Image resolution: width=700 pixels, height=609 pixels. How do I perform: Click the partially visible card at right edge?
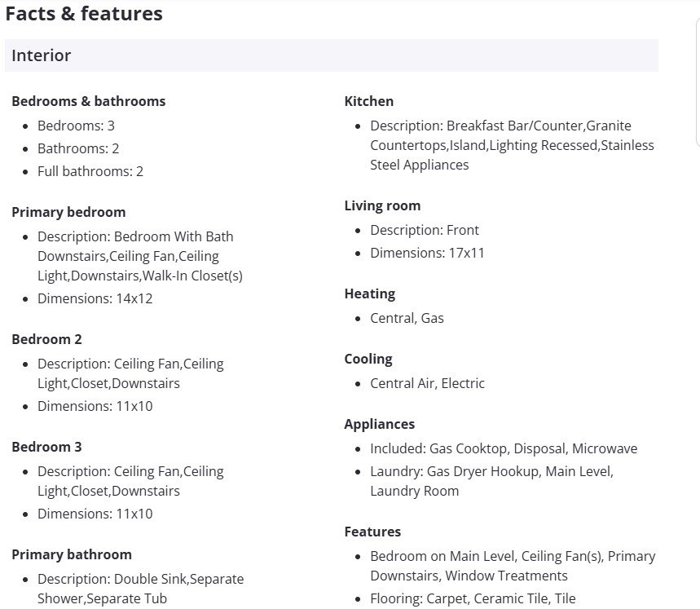(x=697, y=82)
